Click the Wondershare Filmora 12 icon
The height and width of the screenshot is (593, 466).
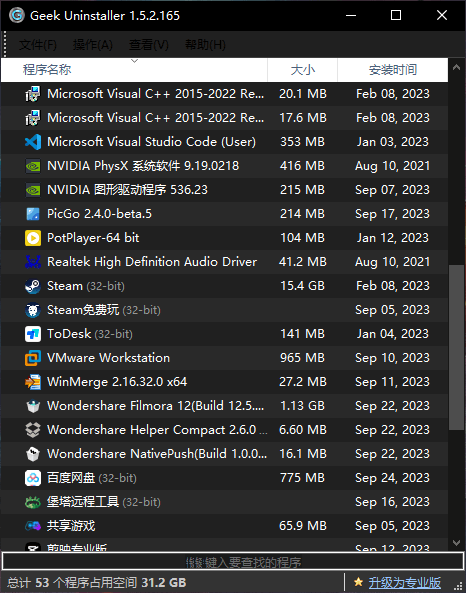pos(33,406)
